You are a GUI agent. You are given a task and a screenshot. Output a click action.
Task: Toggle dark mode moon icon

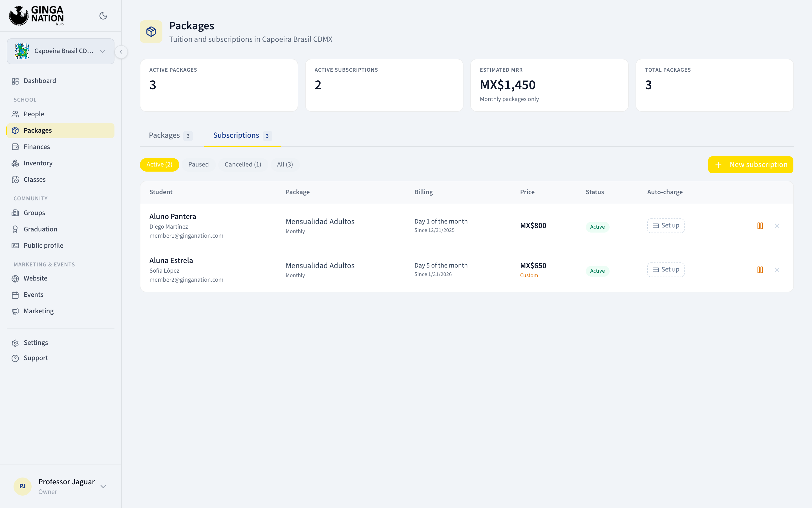[103, 16]
